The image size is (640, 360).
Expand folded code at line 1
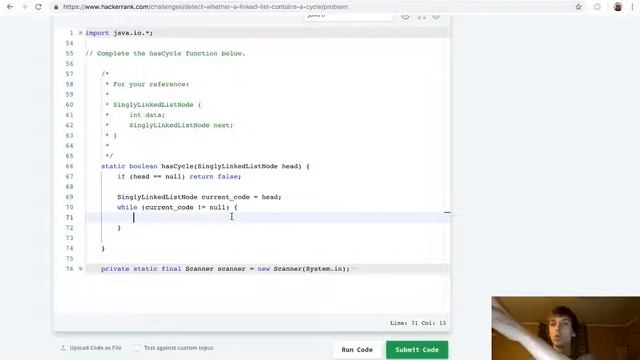tap(80, 33)
